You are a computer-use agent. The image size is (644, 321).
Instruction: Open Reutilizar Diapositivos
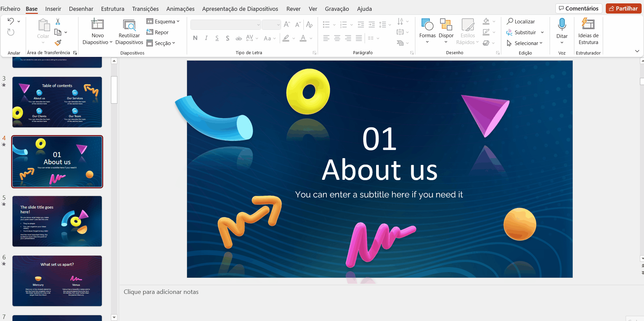(129, 33)
